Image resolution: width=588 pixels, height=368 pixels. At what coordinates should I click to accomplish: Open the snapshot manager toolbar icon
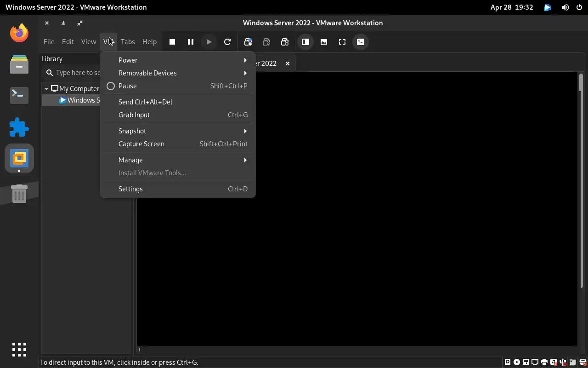click(x=285, y=42)
